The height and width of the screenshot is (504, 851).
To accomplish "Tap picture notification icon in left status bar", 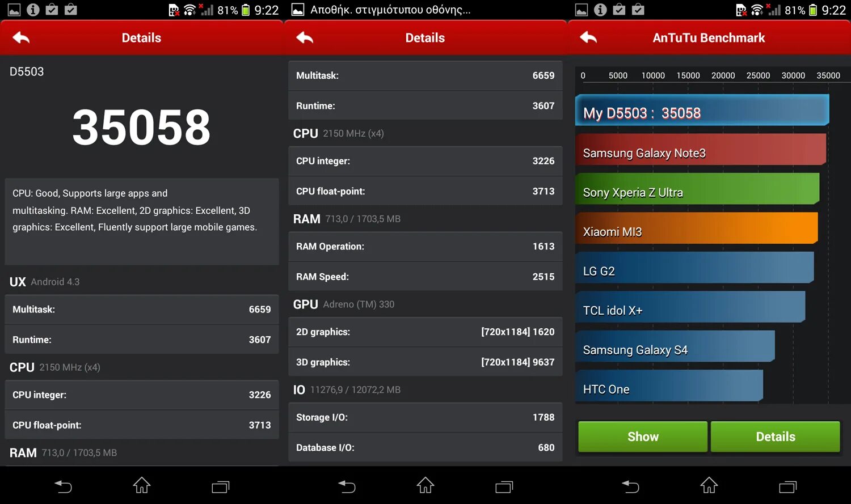I will pyautogui.click(x=14, y=10).
